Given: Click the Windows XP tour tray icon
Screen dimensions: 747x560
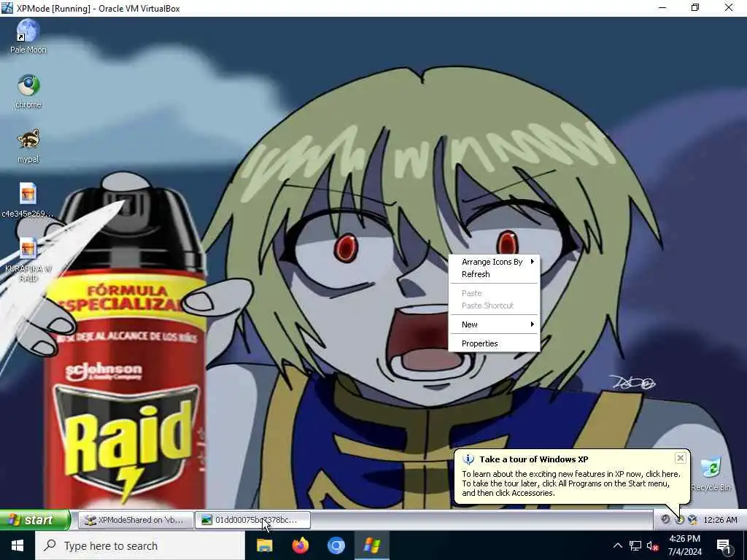Looking at the screenshot, I should point(679,519).
